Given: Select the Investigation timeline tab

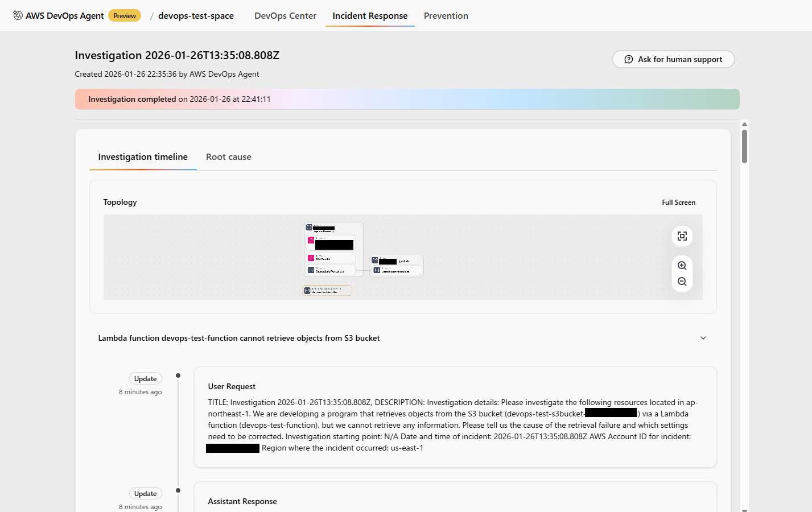Looking at the screenshot, I should pos(143,157).
